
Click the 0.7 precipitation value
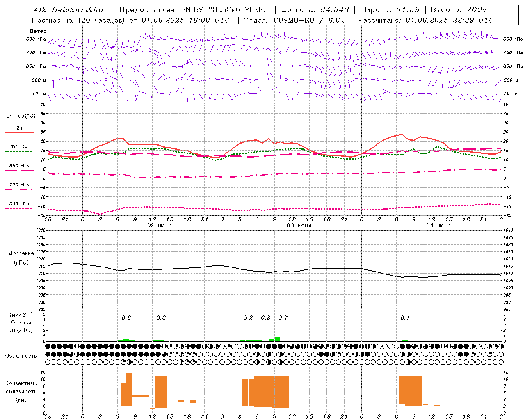click(283, 317)
